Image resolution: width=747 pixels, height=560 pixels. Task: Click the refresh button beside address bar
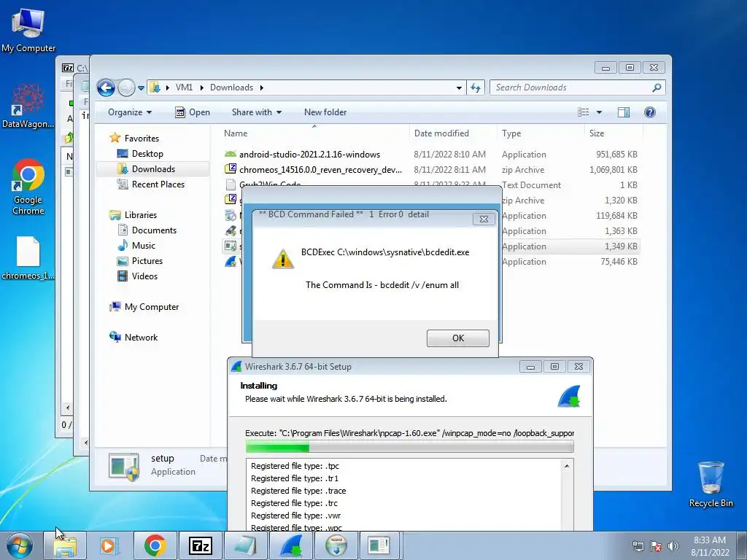476,87
